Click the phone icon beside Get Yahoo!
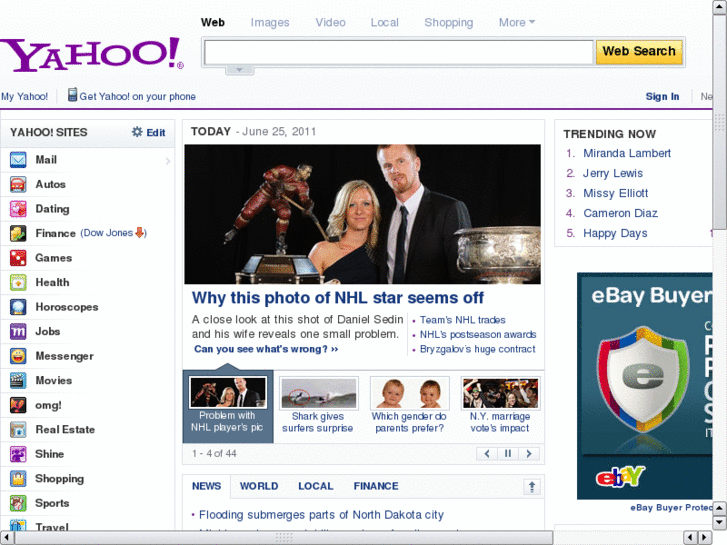This screenshot has height=545, width=727. tap(72, 95)
